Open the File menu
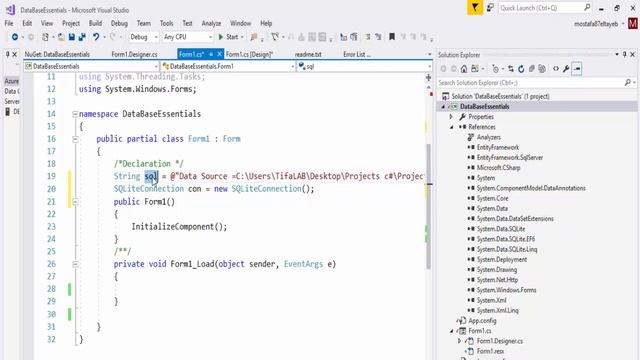Screen dimensions: 640x360 coord(9,23)
